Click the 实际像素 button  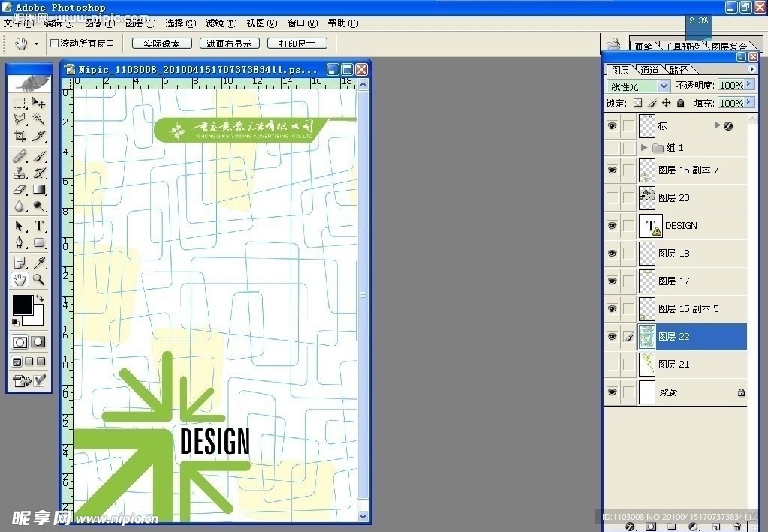tap(161, 44)
